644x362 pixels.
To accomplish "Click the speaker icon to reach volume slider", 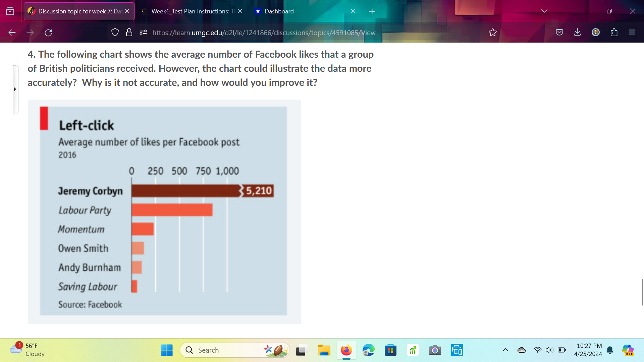I will point(549,350).
